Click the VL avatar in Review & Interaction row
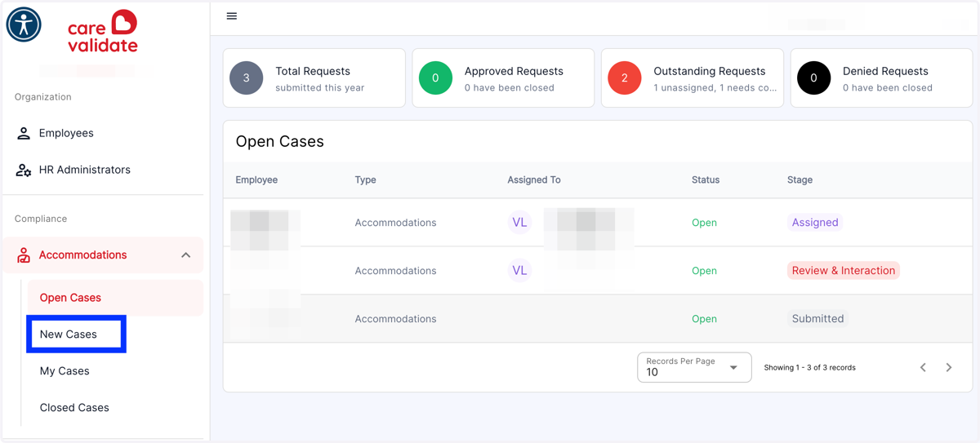 pos(519,271)
